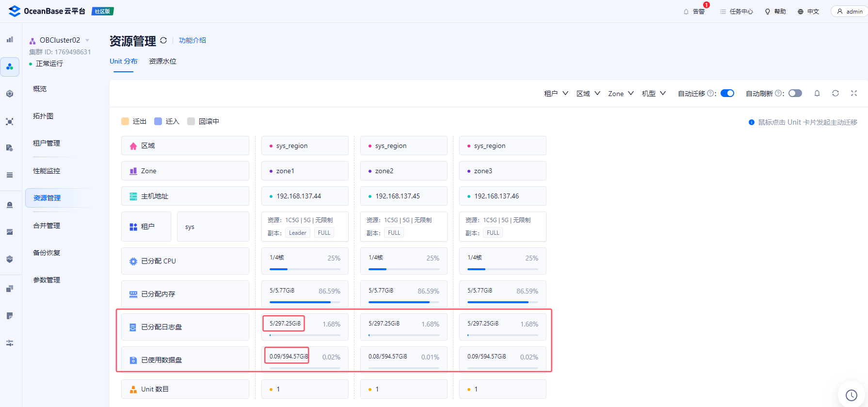Click the dashboard bar chart rail icon
Viewport: 868px width, 407px height.
coord(10,40)
